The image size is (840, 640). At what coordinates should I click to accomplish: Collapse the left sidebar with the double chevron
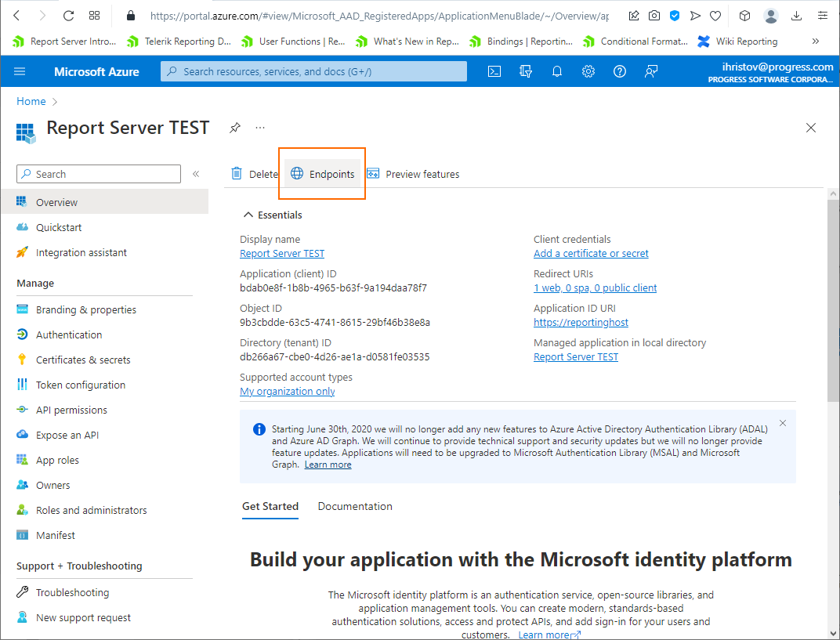click(x=196, y=175)
